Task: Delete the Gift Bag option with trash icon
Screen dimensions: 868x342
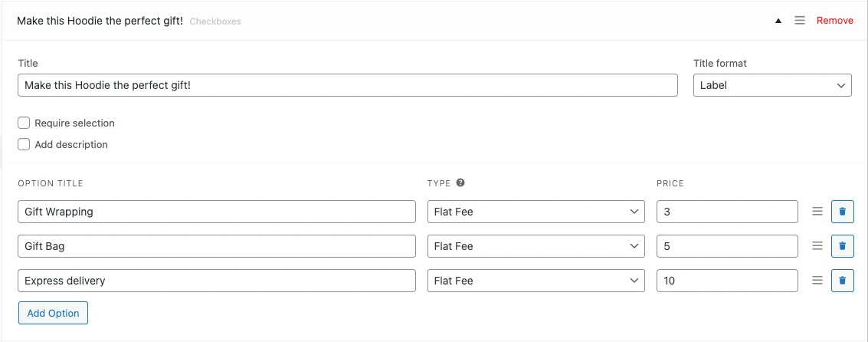Action: click(842, 246)
